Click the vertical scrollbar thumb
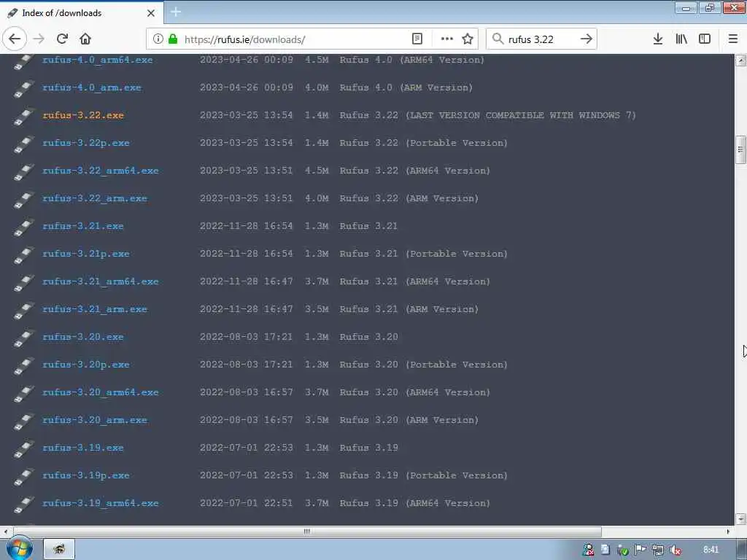The image size is (747, 560). (740, 149)
